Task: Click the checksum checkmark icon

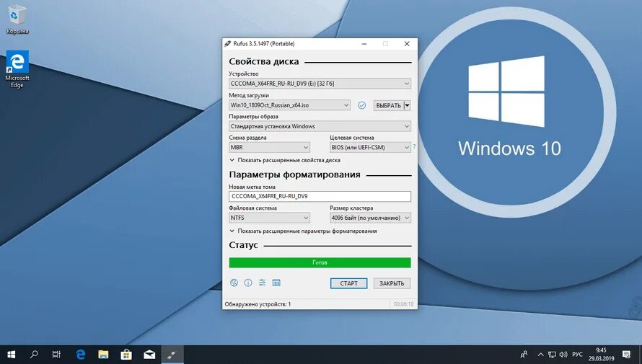Action: point(361,105)
